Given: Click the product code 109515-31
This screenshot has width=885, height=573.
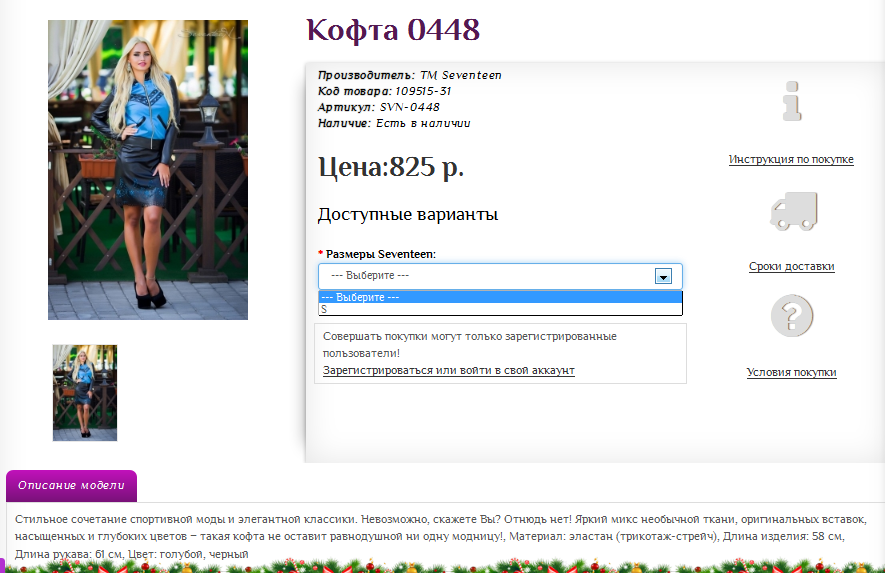Looking at the screenshot, I should (423, 91).
